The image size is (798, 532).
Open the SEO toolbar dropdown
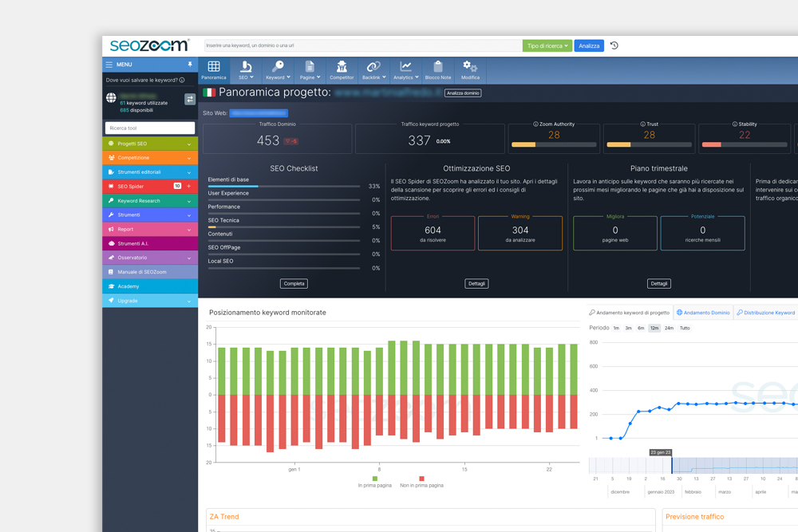246,70
